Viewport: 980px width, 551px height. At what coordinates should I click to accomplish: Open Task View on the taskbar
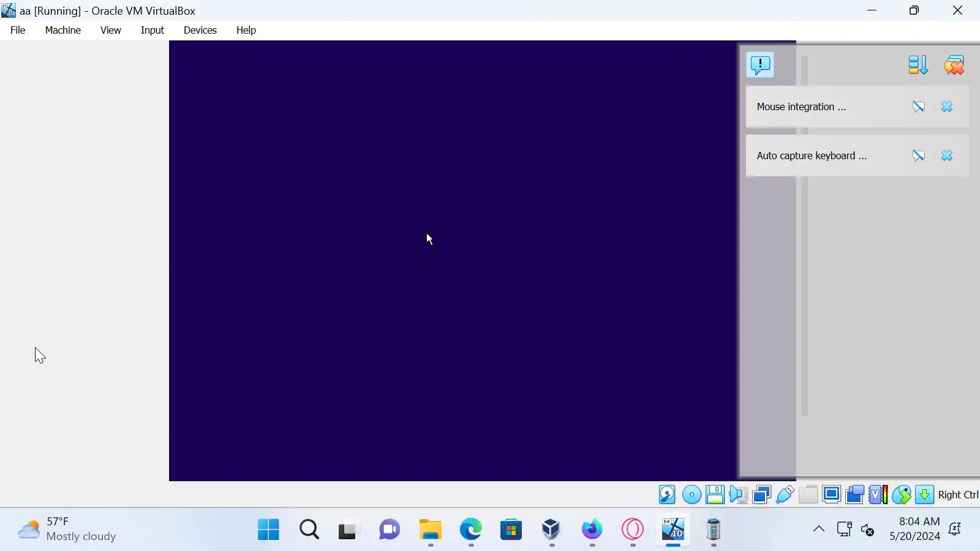coord(349,530)
